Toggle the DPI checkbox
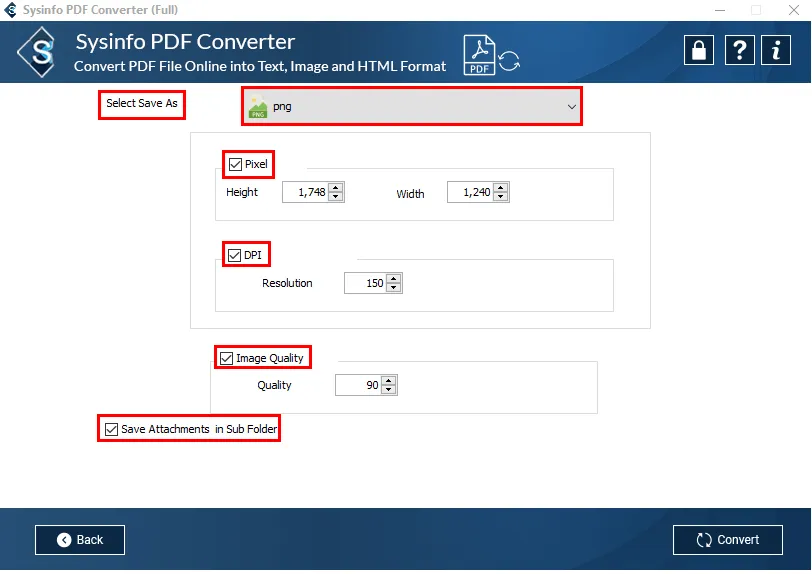This screenshot has height=574, width=812. [x=234, y=255]
